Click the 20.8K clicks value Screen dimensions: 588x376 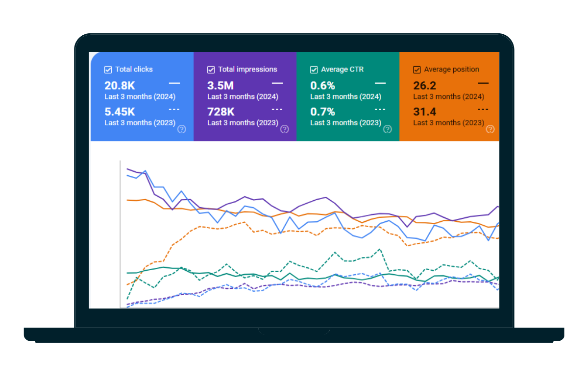(120, 85)
